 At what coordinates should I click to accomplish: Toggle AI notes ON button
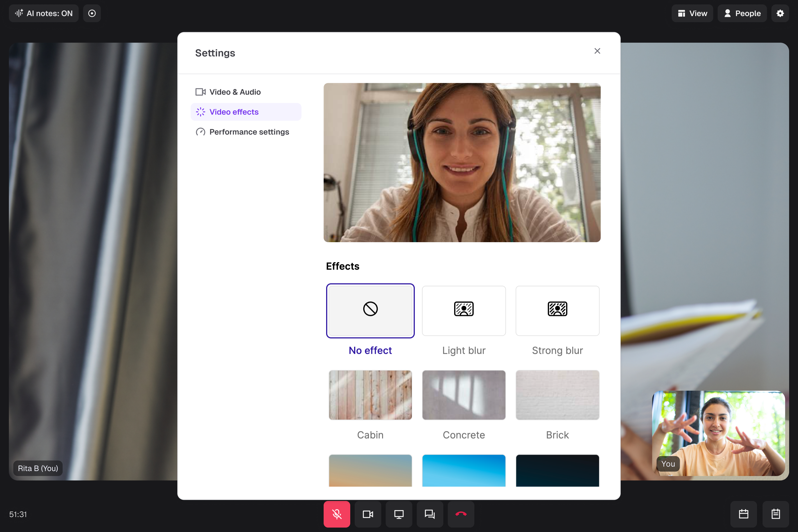point(44,13)
